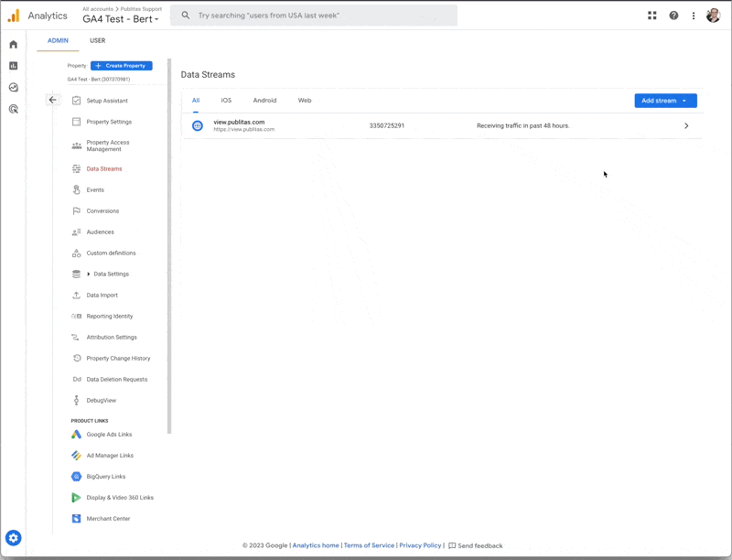
Task: Click the web globe icon for view.publitas.com
Action: point(198,125)
